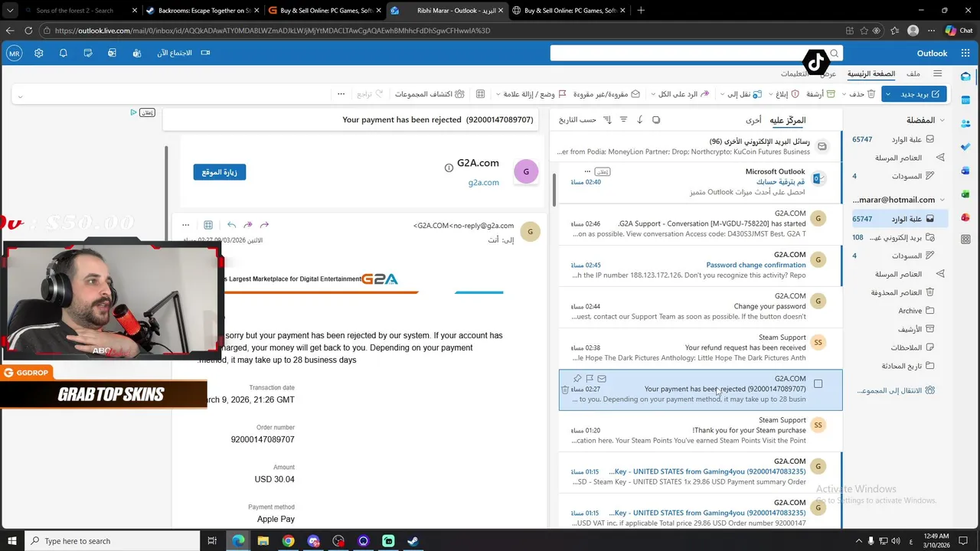This screenshot has width=980, height=551.
Task: Collapse the marar@hotmail.com account folders
Action: [942, 200]
